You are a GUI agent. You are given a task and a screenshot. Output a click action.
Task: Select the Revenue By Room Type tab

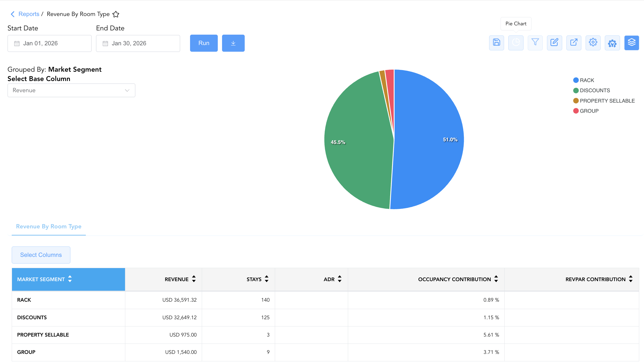[49, 227]
